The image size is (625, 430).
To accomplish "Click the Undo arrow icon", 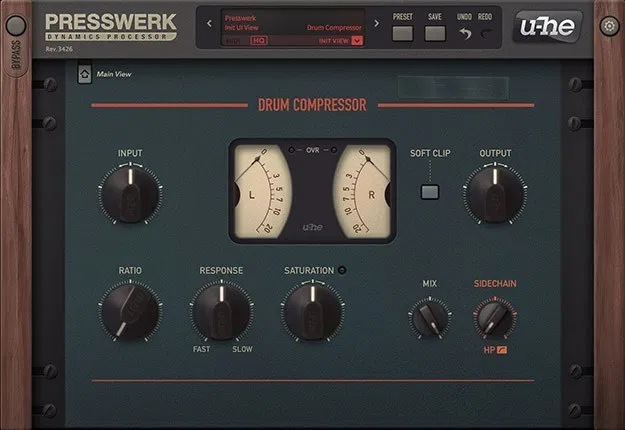I will tap(464, 33).
